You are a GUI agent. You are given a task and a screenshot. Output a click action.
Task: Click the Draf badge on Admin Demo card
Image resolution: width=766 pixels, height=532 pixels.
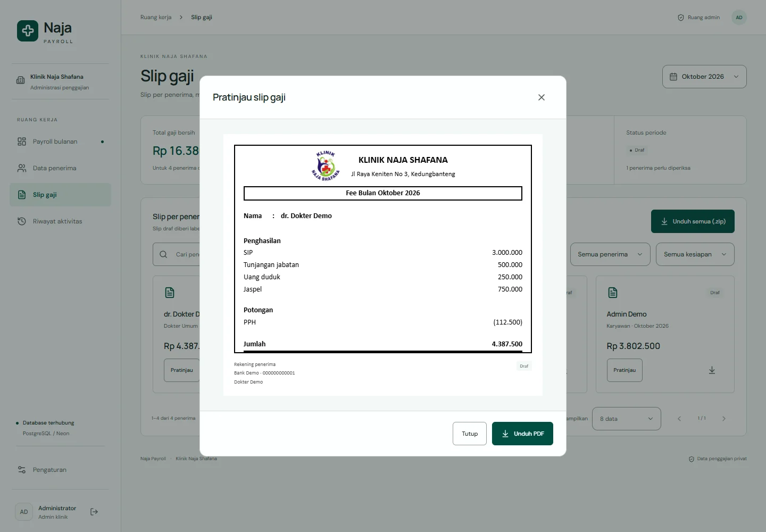[715, 293]
